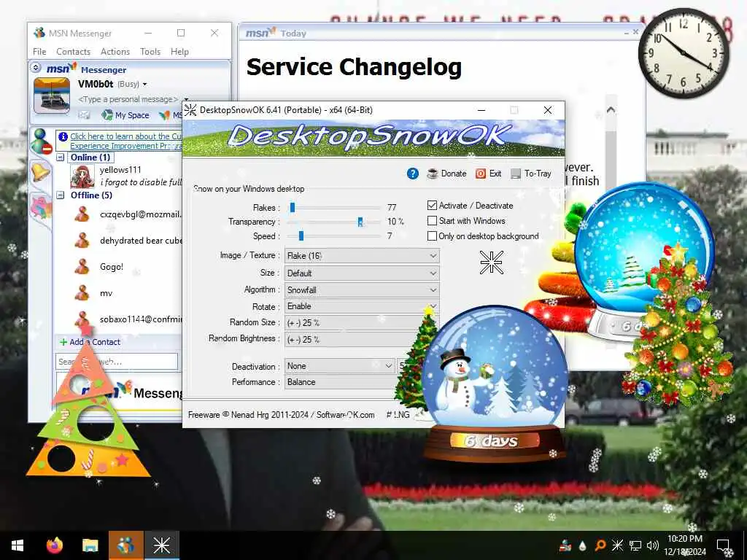Image resolution: width=747 pixels, height=560 pixels.
Task: Open the Busy status dropdown arrow
Action: coord(145,85)
